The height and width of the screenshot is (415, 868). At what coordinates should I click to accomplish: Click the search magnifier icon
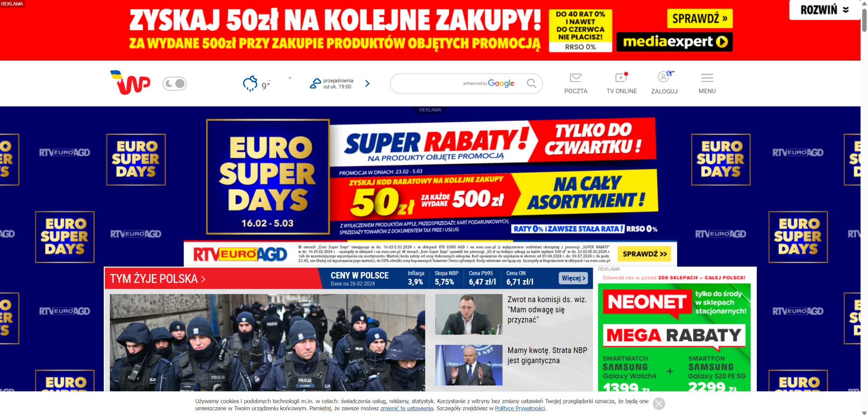tap(531, 83)
